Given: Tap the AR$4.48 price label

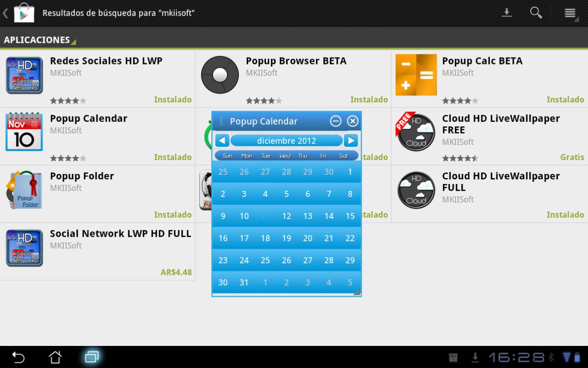Looking at the screenshot, I should click(176, 272).
